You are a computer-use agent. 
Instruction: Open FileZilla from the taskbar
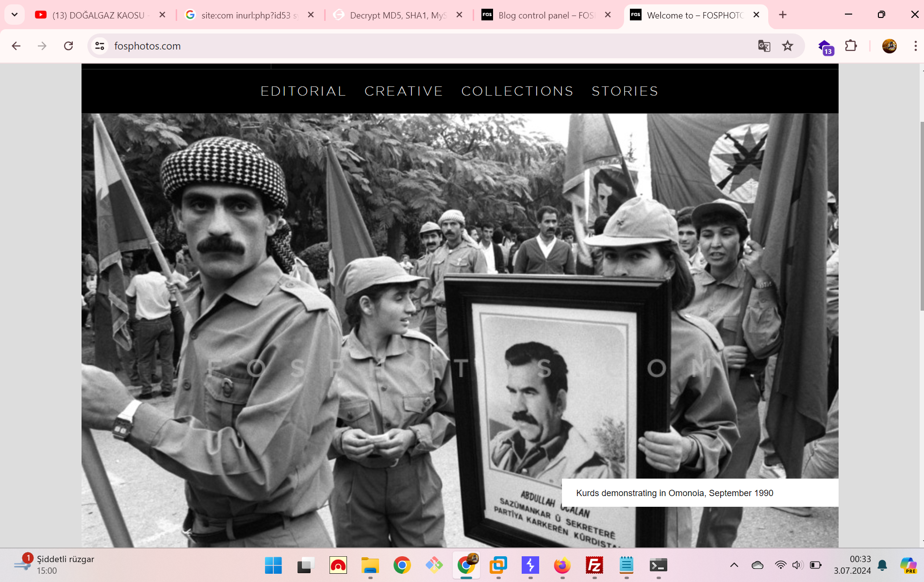594,565
